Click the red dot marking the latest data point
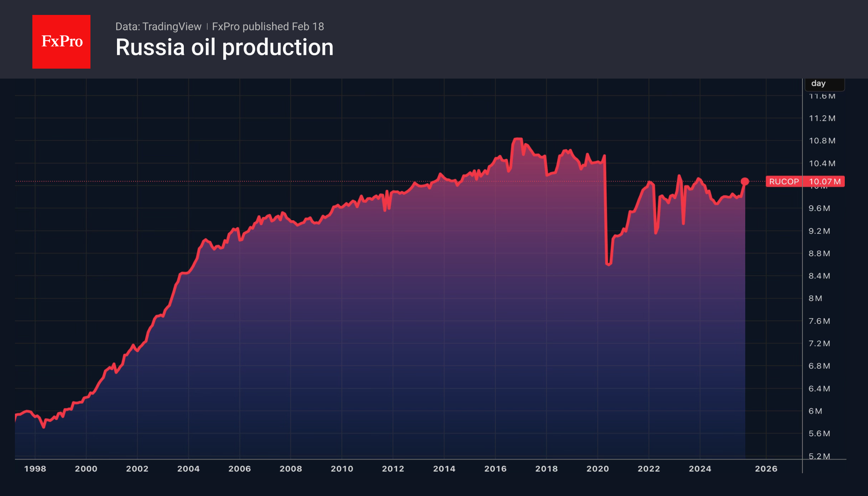 pos(745,181)
